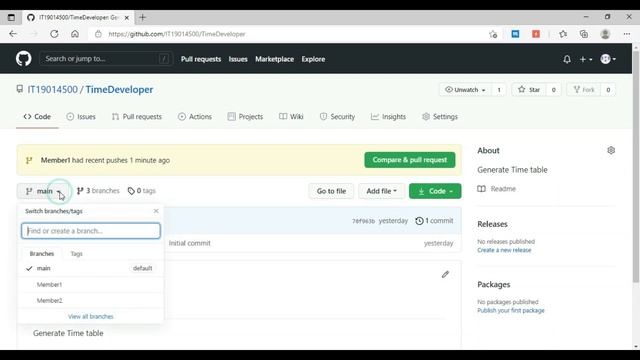
Task: Click the Fork button
Action: pyautogui.click(x=584, y=90)
